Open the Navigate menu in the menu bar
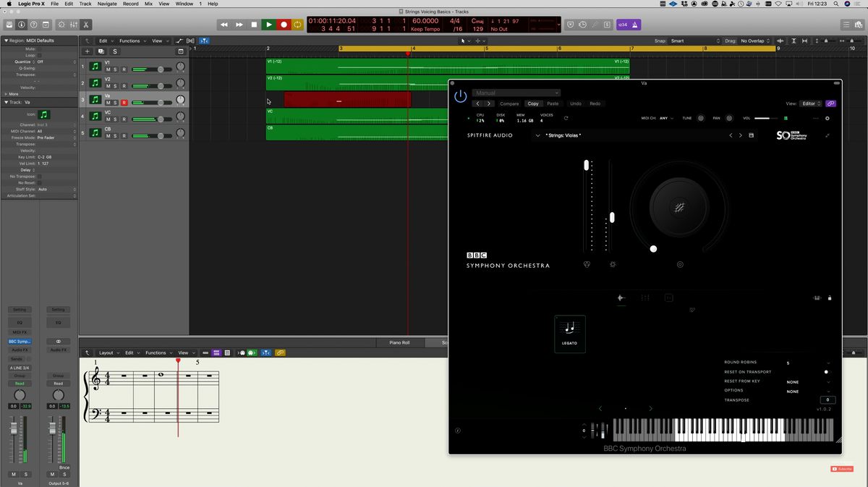The image size is (868, 487). [x=107, y=4]
